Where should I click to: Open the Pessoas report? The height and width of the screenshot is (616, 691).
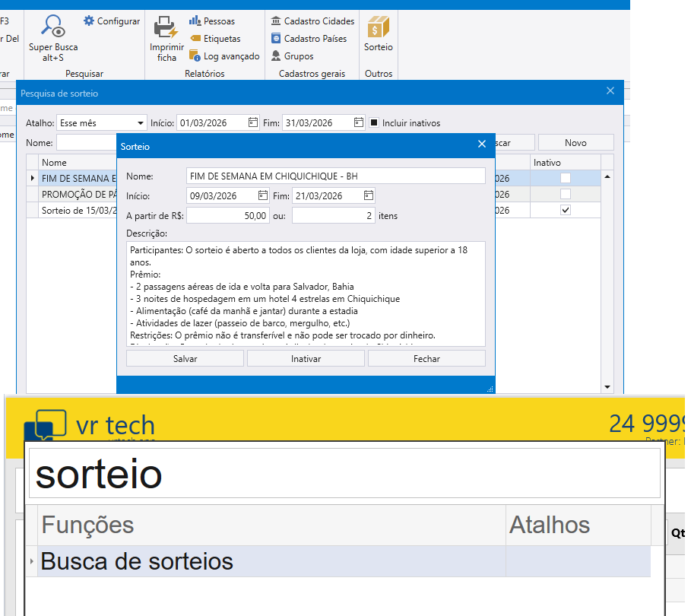click(214, 21)
